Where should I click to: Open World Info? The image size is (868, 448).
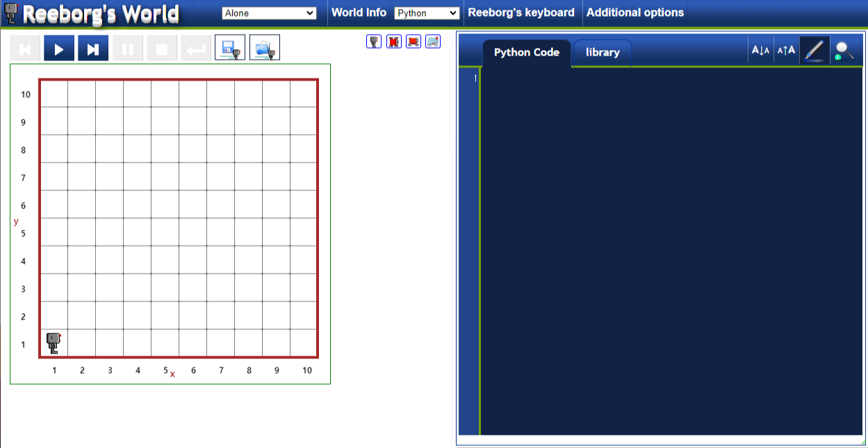point(359,13)
